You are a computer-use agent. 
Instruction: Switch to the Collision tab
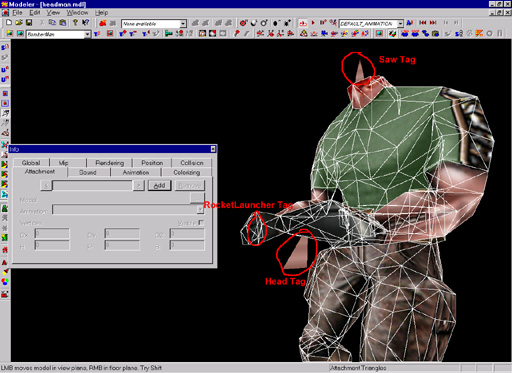[x=192, y=163]
